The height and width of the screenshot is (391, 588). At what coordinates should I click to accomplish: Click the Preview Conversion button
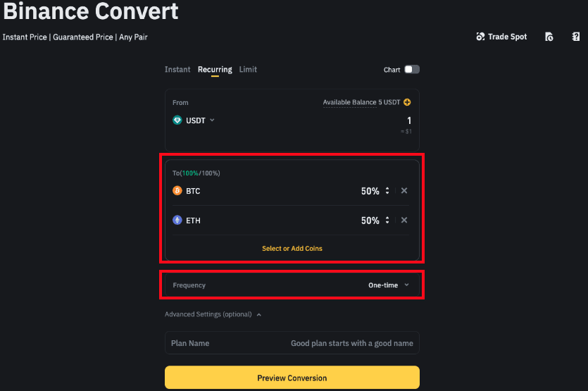tap(292, 378)
